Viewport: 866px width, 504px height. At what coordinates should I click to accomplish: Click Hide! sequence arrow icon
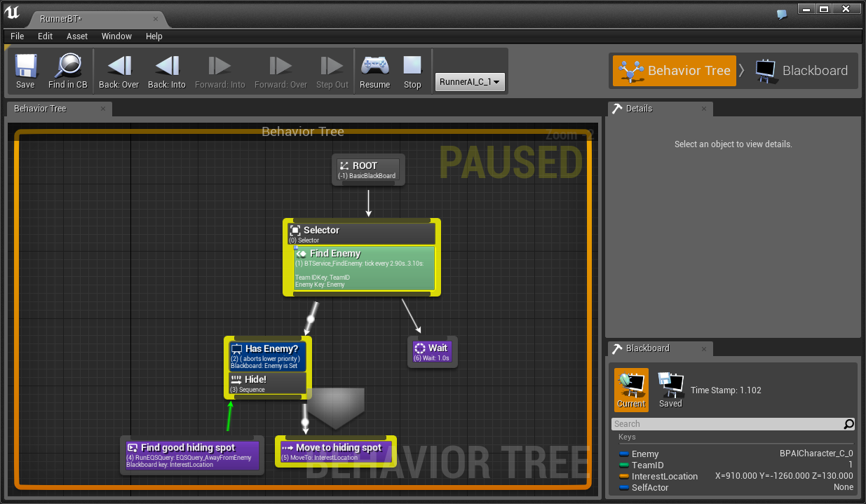236,379
